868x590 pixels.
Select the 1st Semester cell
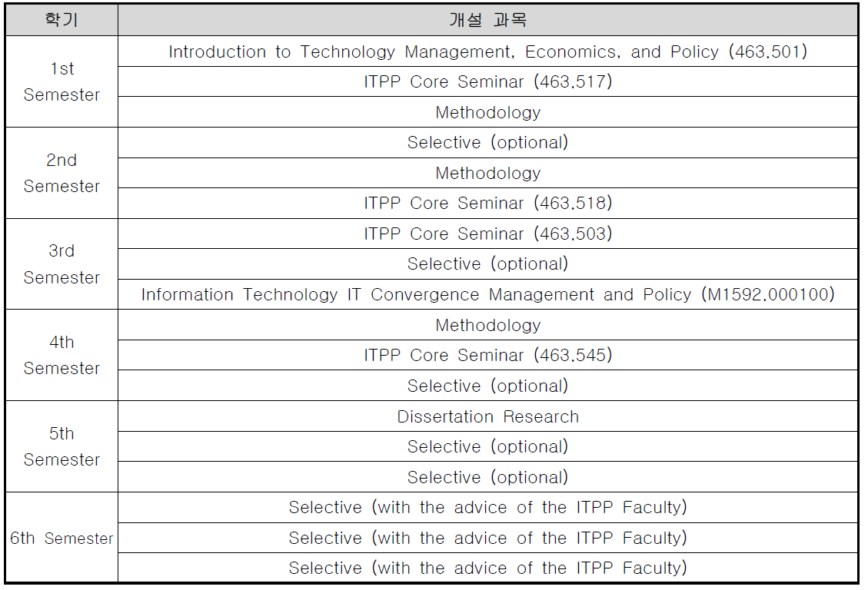click(x=62, y=82)
